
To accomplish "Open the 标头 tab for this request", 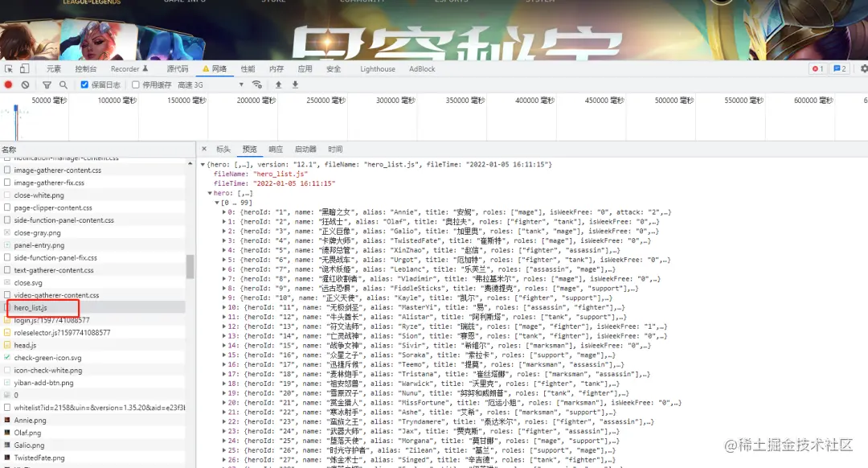I will coord(223,149).
